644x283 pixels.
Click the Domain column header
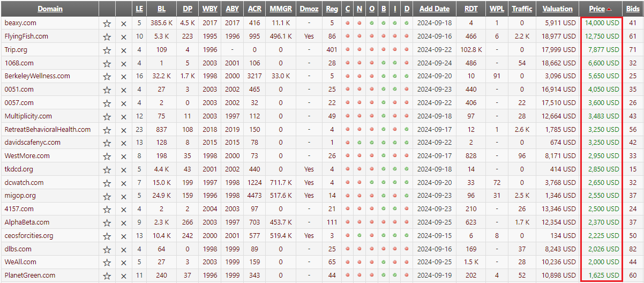pos(50,9)
